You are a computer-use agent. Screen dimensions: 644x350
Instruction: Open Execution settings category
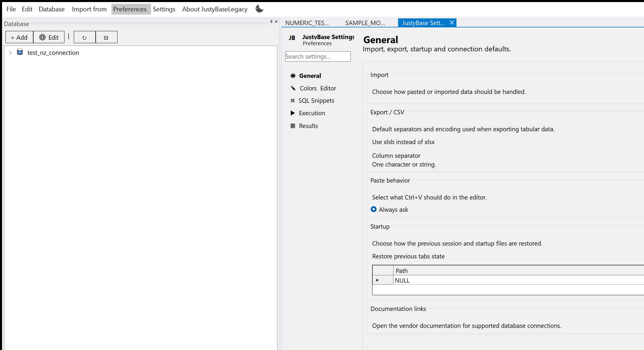[x=308, y=113]
